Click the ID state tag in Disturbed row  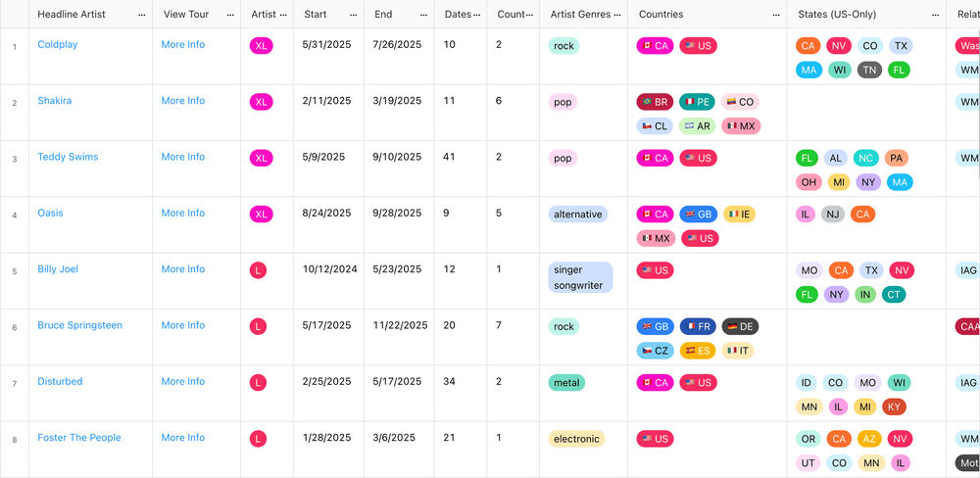coord(807,383)
